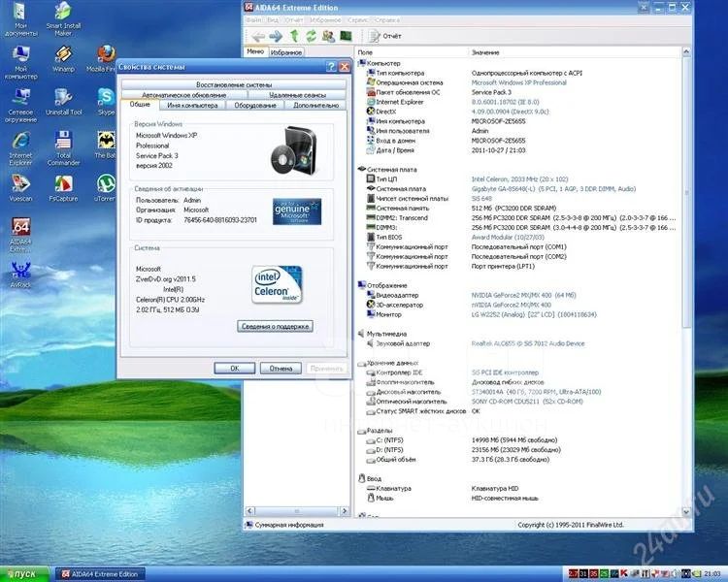Click the AIDA64 Up arrow toolbar icon

point(294,36)
